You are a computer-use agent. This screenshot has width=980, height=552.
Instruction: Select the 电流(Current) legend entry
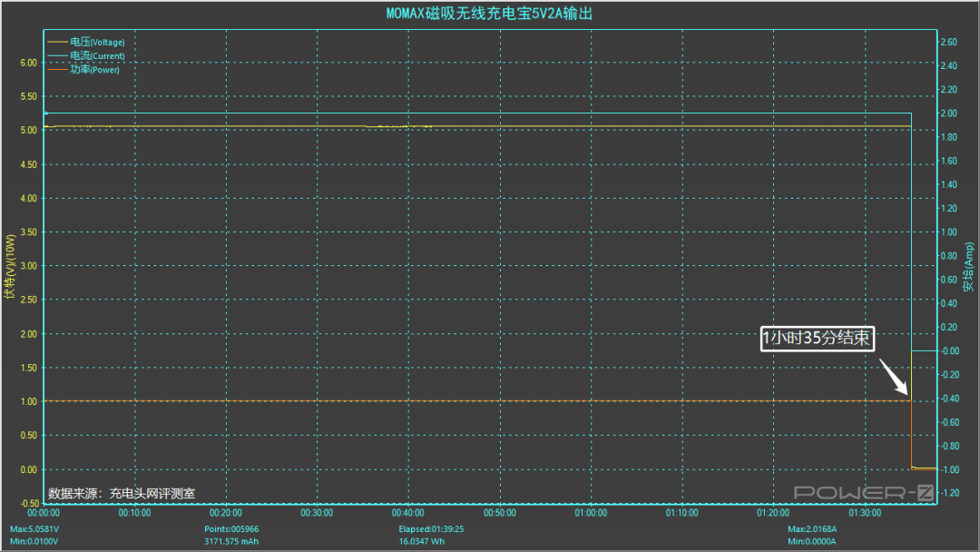pos(86,55)
